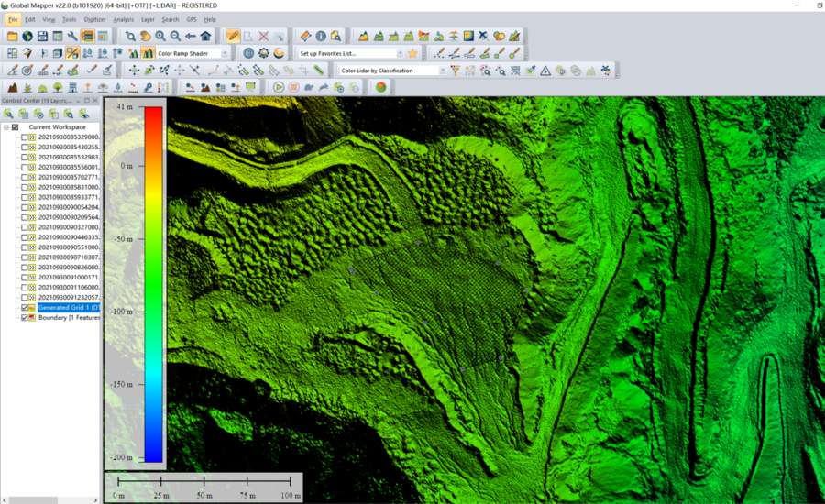
Task: Click the elevation color ramp legend bar
Action: (153, 284)
